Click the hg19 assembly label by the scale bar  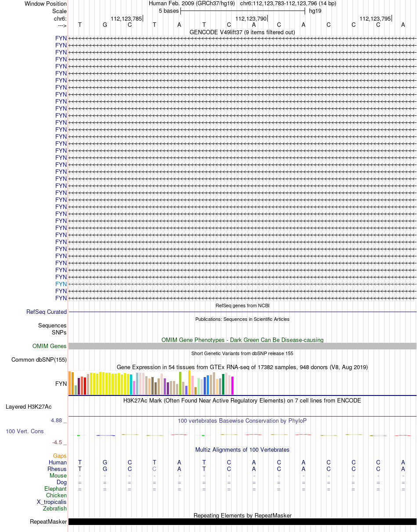click(x=315, y=11)
